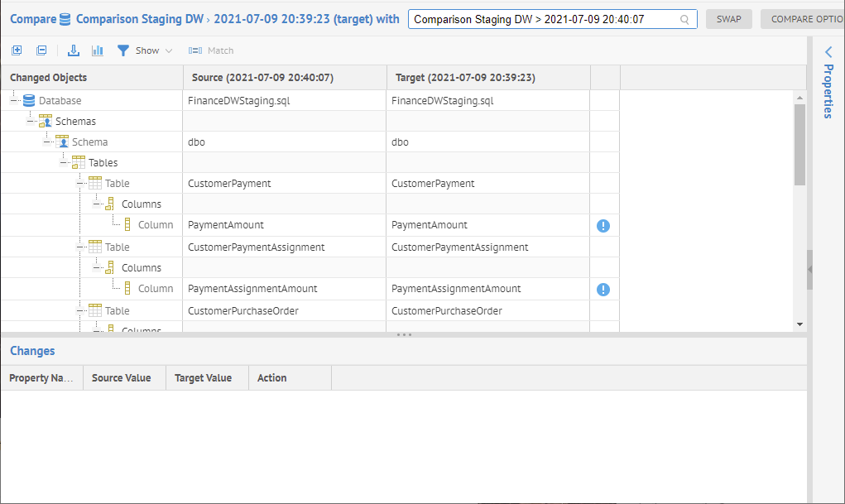Click the search icon in comparison field

point(684,19)
